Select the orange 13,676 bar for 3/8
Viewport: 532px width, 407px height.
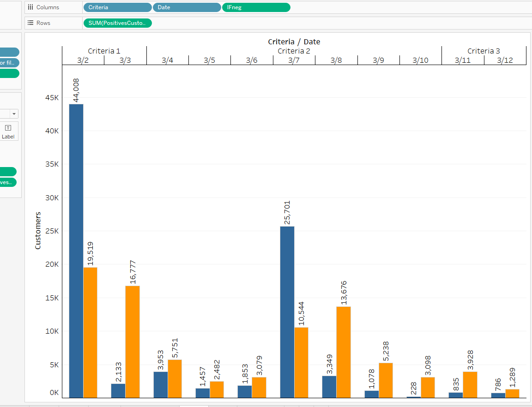pos(343,352)
